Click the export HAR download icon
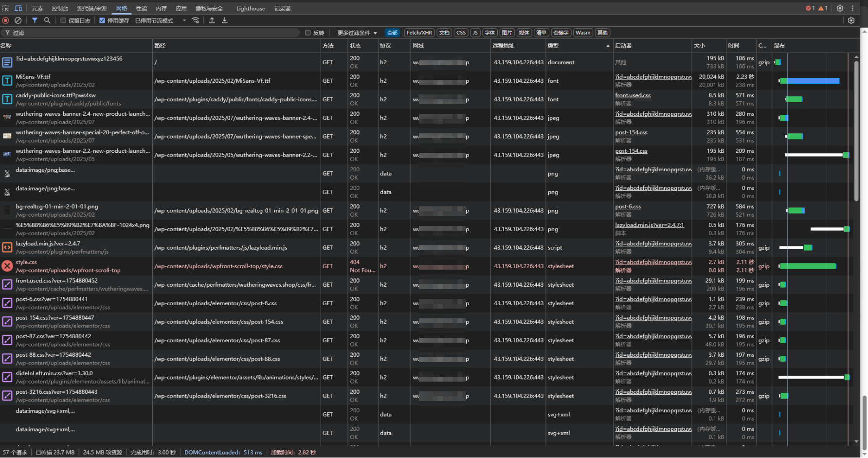Viewport: 868px width, 458px height. click(225, 20)
